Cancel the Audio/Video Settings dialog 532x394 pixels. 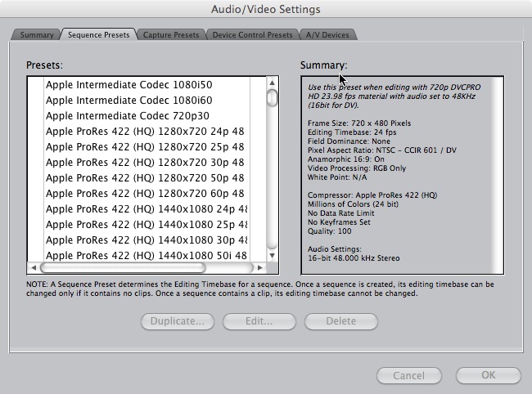(x=408, y=376)
